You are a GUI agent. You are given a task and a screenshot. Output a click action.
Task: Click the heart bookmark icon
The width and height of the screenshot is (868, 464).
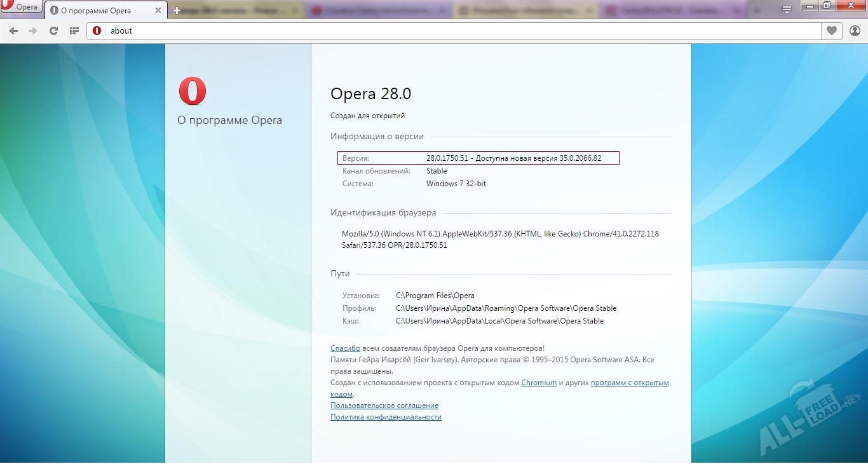(x=831, y=31)
